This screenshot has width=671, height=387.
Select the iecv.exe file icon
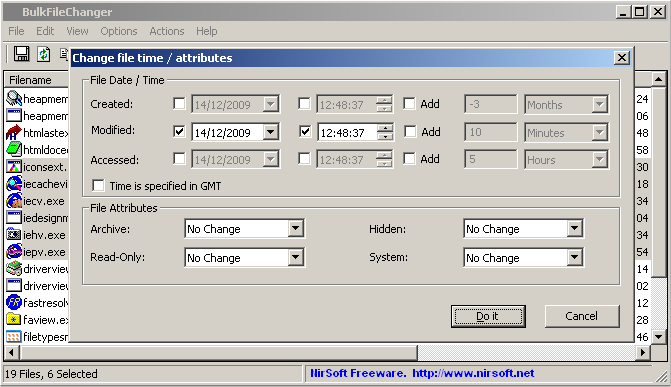pos(14,201)
